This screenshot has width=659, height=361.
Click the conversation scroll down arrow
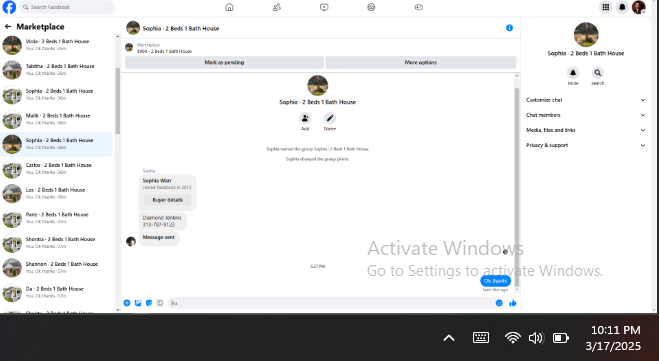517,290
